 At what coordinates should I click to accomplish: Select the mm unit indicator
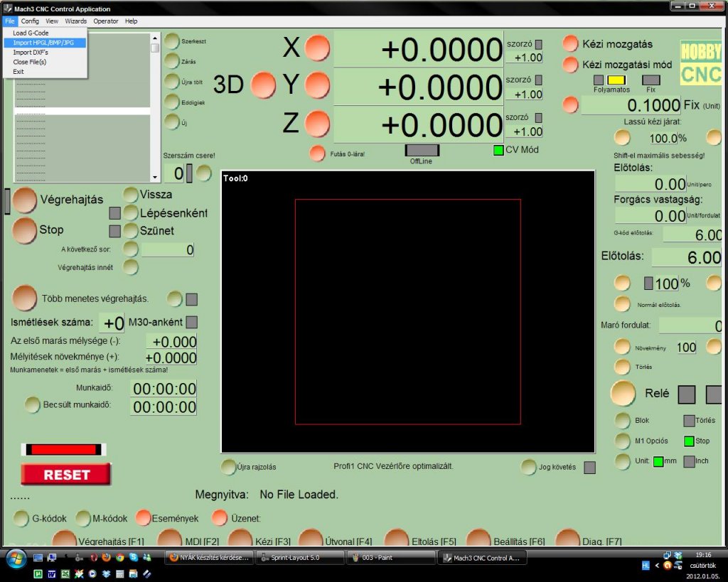[658, 461]
